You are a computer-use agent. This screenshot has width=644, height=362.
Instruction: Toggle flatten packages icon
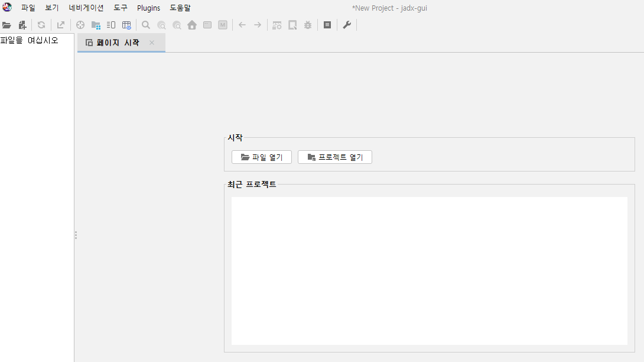click(96, 25)
